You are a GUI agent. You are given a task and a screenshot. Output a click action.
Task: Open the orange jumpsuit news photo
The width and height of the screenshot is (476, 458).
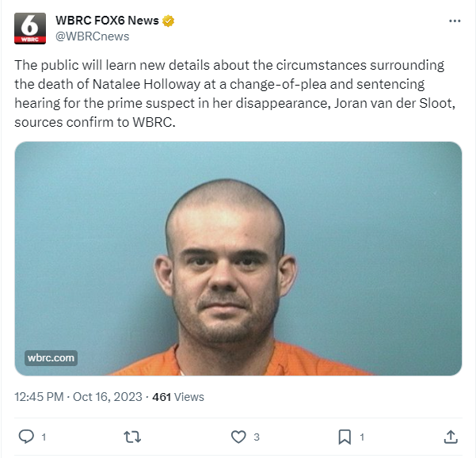click(x=238, y=258)
